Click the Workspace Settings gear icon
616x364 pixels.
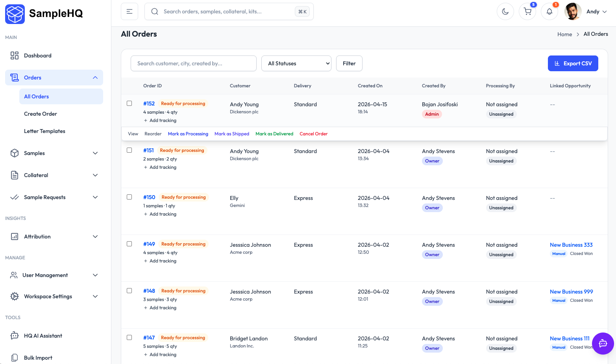15,296
